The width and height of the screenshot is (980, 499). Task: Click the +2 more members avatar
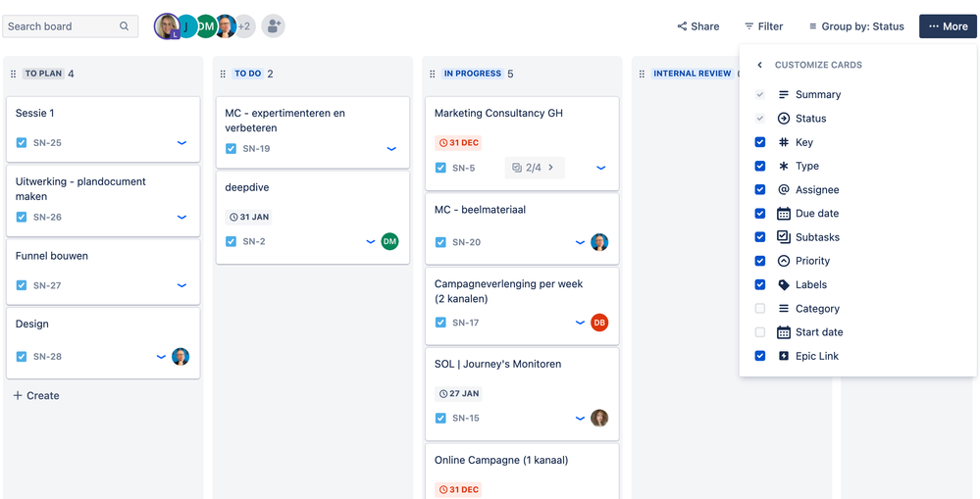click(244, 26)
